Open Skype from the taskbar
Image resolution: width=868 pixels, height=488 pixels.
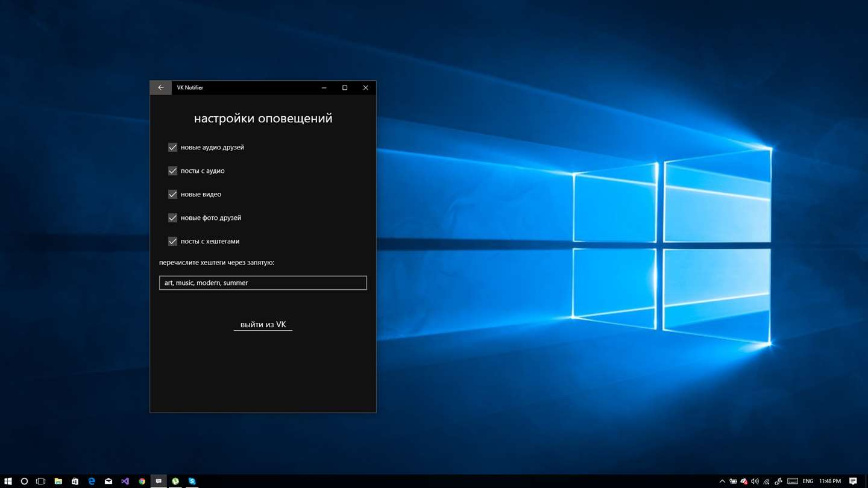(192, 481)
